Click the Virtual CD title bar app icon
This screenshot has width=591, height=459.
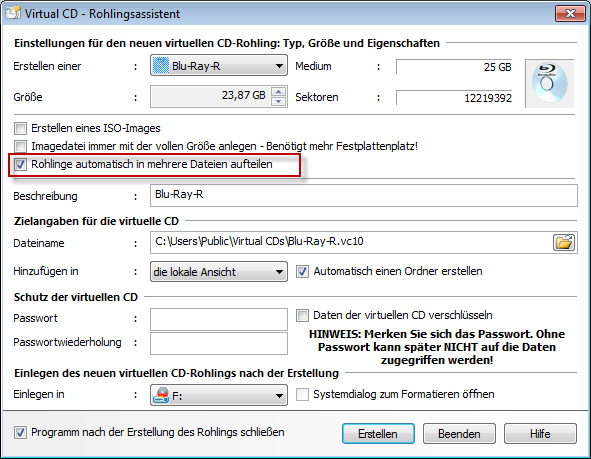pos(12,13)
